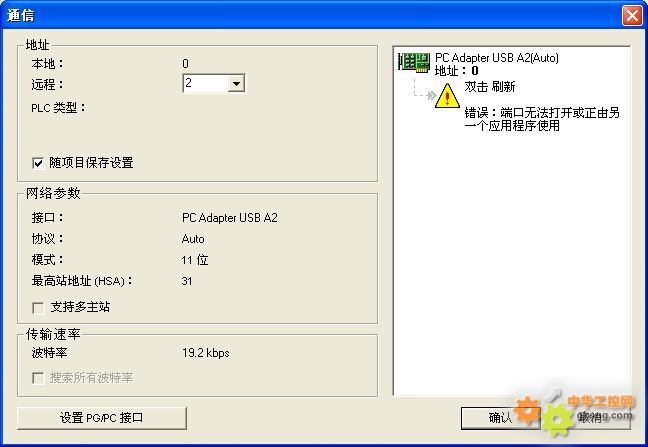Check the 搜索所有波特率 option
The width and height of the screenshot is (648, 447).
(38, 378)
